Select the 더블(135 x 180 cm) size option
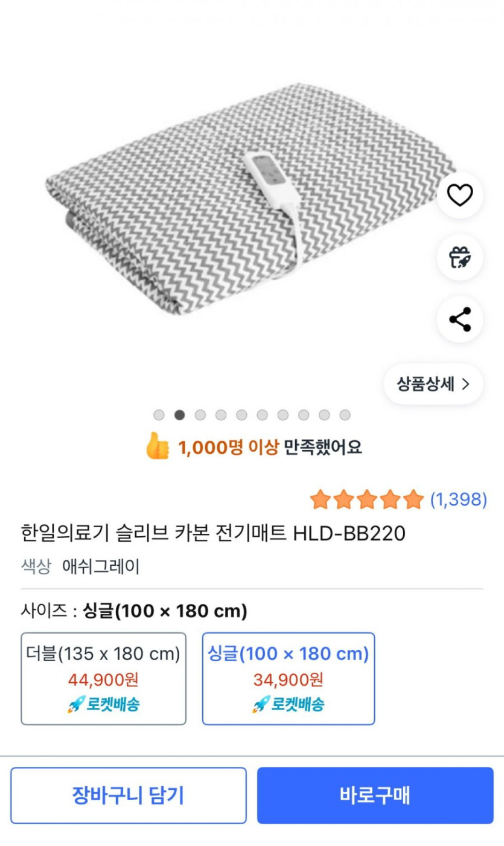This screenshot has height=846, width=504. 103,678
